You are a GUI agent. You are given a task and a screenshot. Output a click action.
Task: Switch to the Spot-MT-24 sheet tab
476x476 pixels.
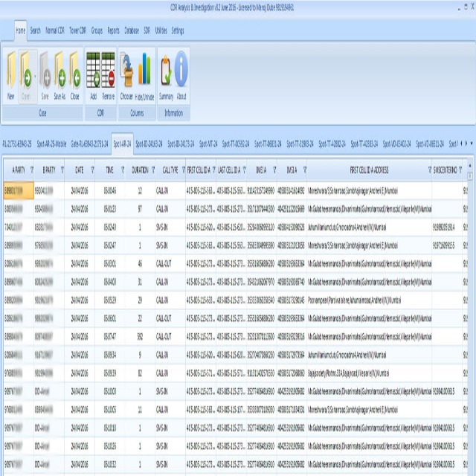point(209,143)
